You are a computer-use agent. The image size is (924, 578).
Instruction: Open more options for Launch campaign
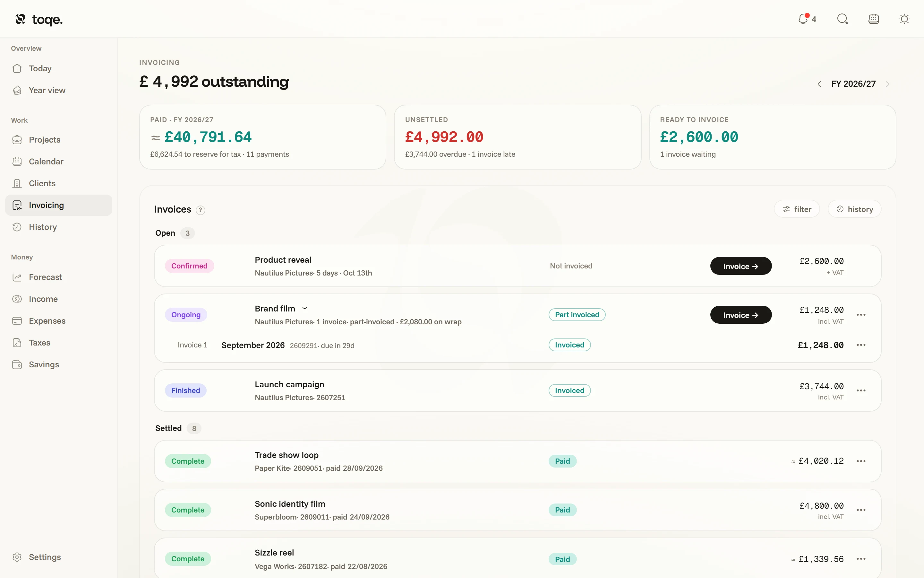coord(861,390)
